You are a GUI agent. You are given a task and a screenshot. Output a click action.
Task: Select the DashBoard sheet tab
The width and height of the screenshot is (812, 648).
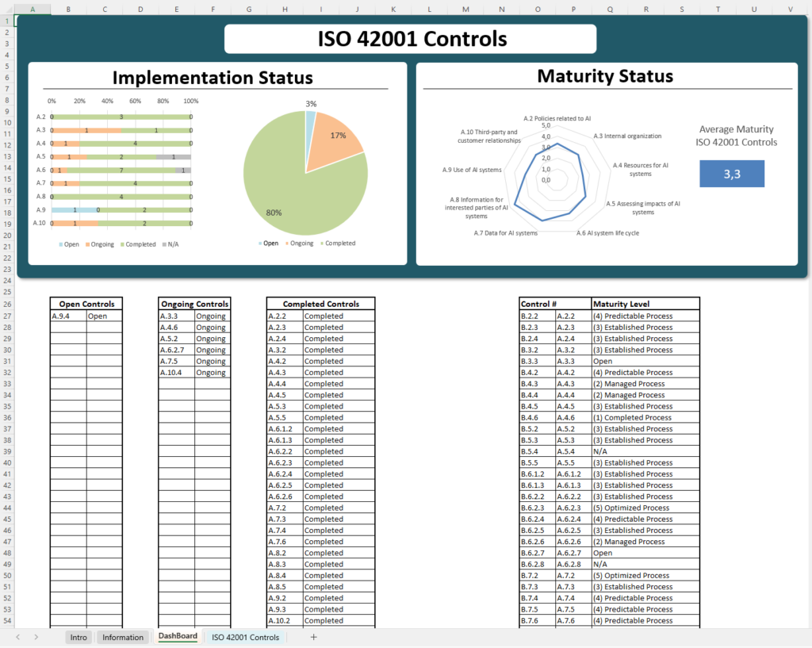click(x=177, y=637)
